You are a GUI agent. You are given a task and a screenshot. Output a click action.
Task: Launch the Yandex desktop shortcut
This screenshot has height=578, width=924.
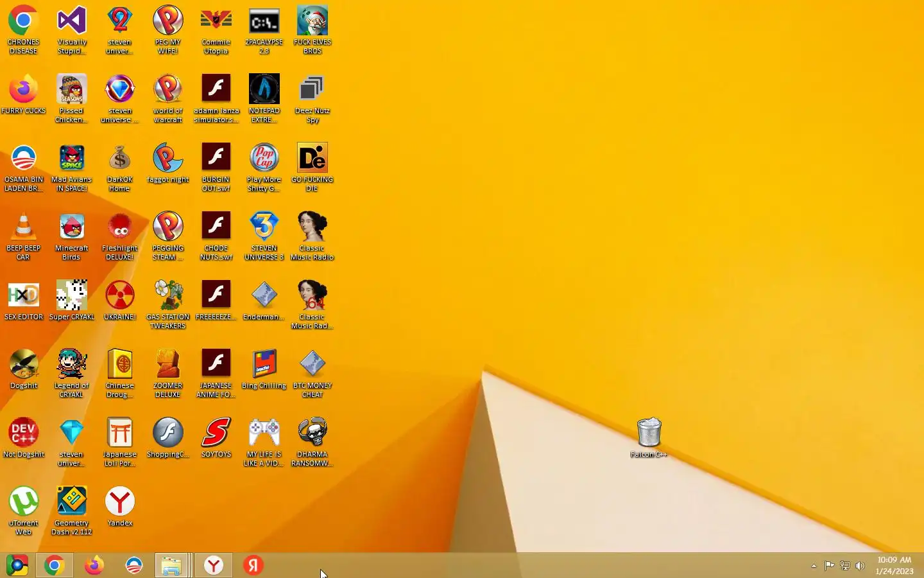(x=119, y=506)
